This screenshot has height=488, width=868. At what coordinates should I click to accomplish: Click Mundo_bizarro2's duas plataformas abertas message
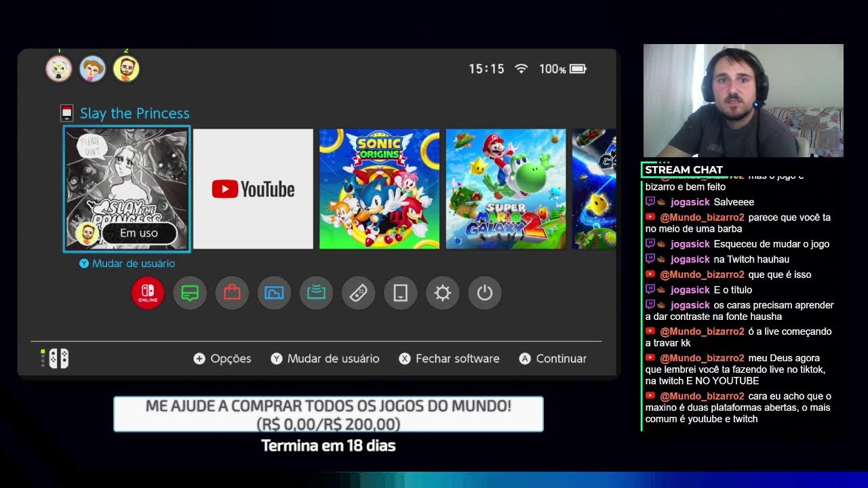(738, 407)
